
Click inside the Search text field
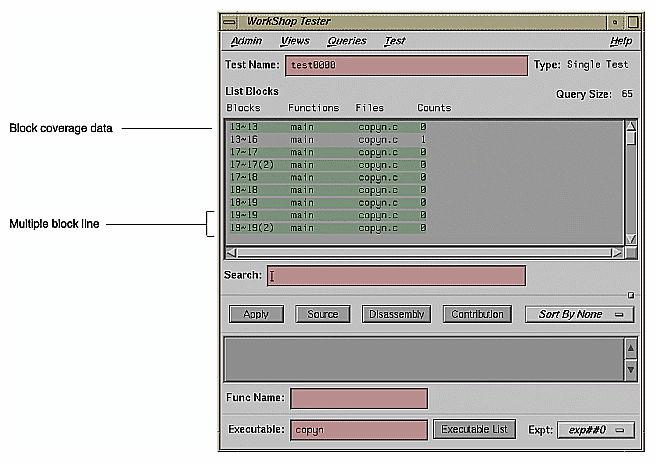coord(395,276)
